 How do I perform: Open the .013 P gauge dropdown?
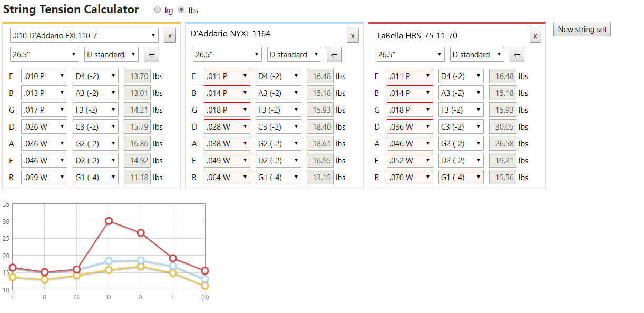44,93
